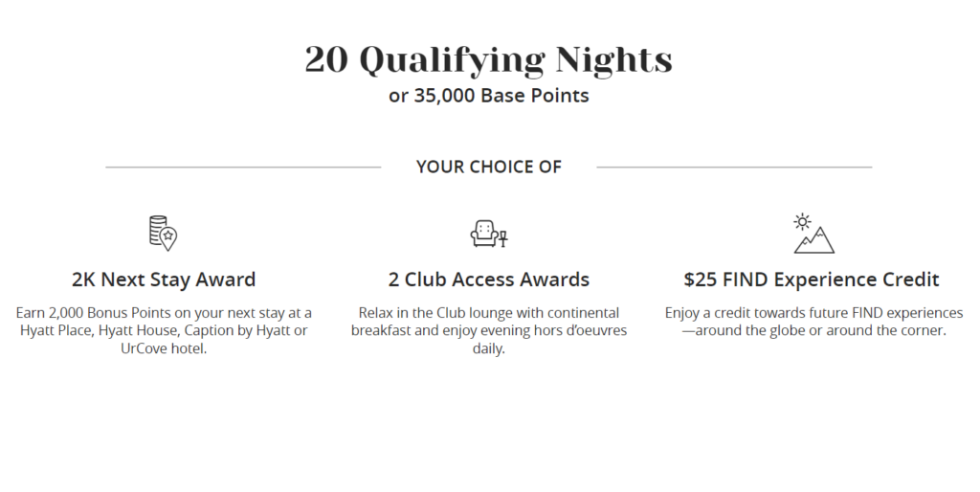Screen dimensions: 980x492
Task: Click the "Earn 2,000 Bonus Points" text
Action: click(x=98, y=313)
